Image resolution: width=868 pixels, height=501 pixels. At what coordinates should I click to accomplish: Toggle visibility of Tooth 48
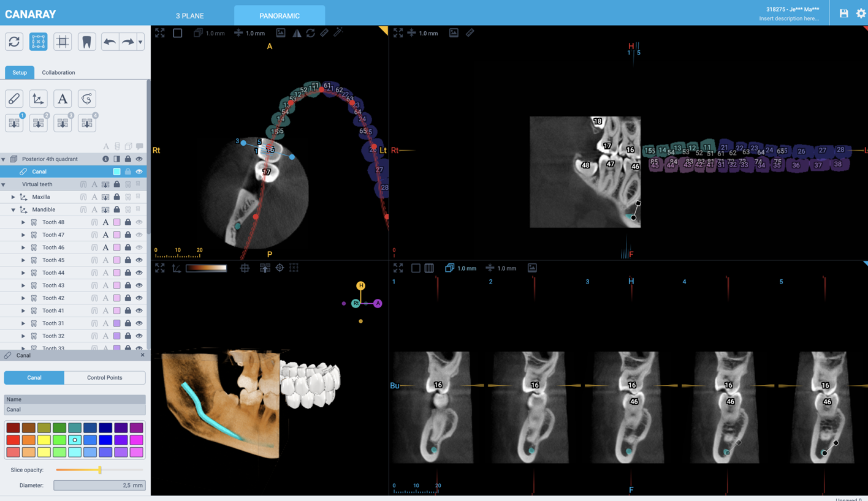click(x=139, y=222)
